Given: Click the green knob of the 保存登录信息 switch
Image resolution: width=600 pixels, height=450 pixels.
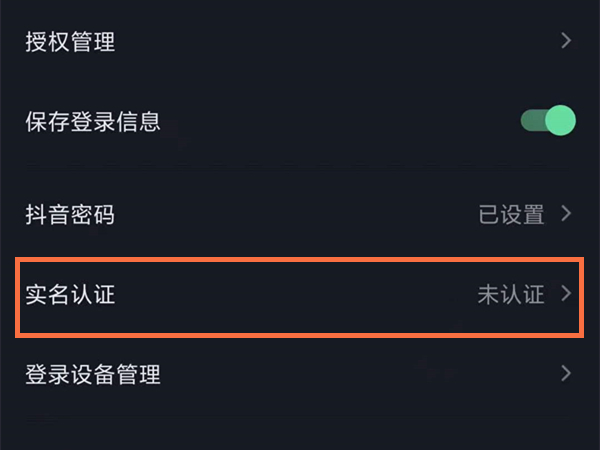Looking at the screenshot, I should click(560, 121).
